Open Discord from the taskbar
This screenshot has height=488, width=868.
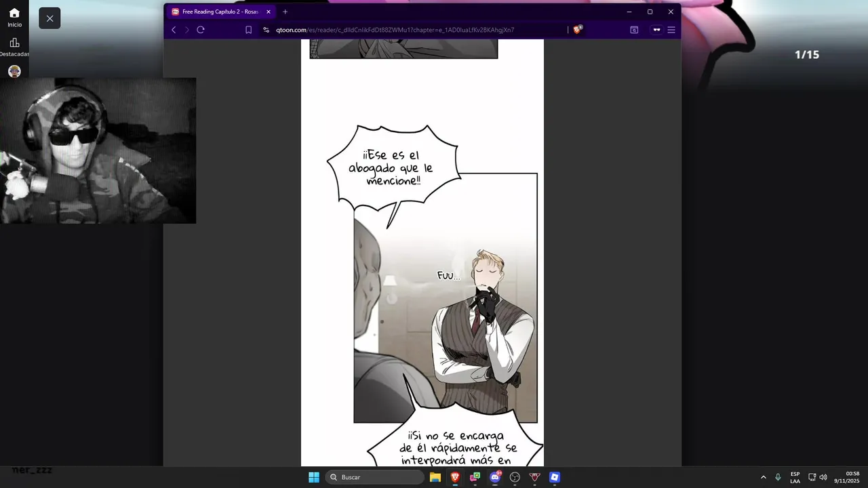[495, 477]
